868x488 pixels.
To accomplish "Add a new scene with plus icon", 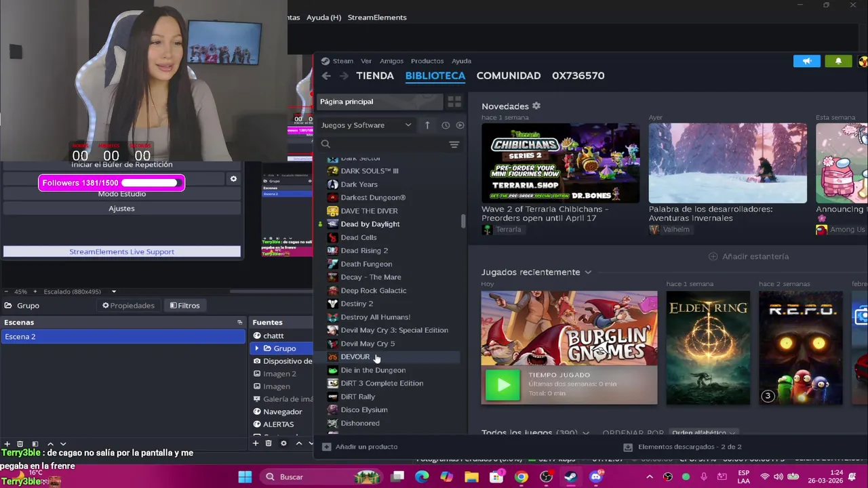I will [7, 443].
